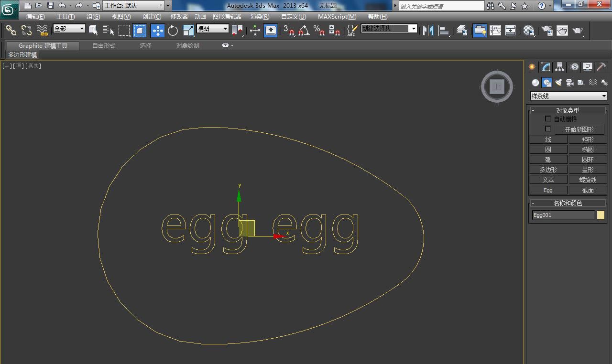The width and height of the screenshot is (612, 364).
Task: Select the Rotate tool in main toolbar
Action: 173,31
